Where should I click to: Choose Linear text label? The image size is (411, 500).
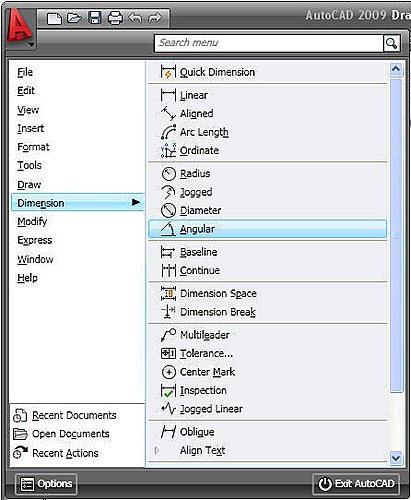194,95
